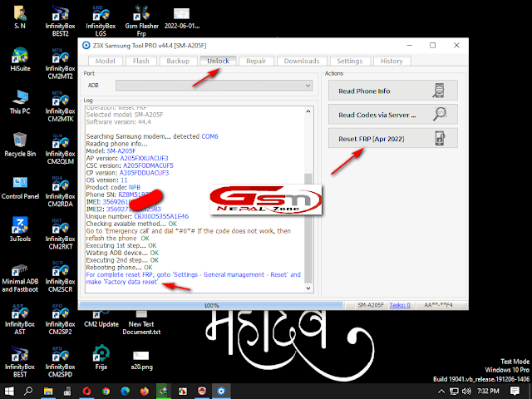Launch InfinityBox CM2RDA shortcut
This screenshot has height=399, width=532.
point(61,191)
